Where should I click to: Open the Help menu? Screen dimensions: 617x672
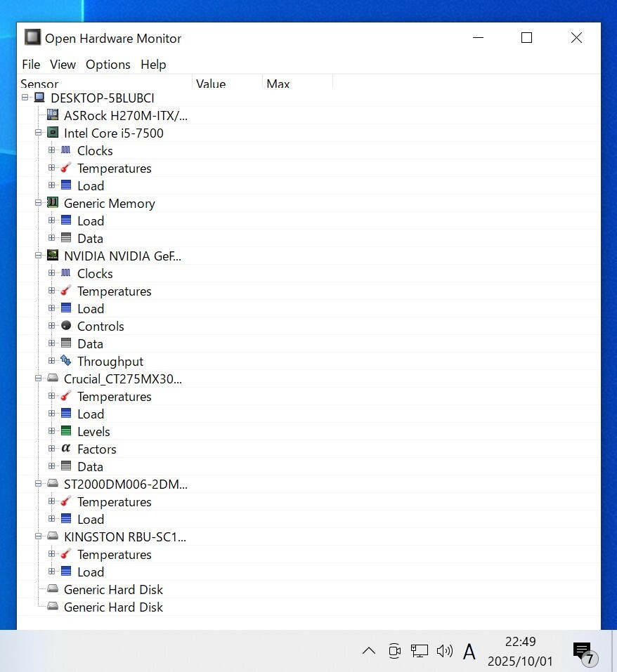pos(153,65)
